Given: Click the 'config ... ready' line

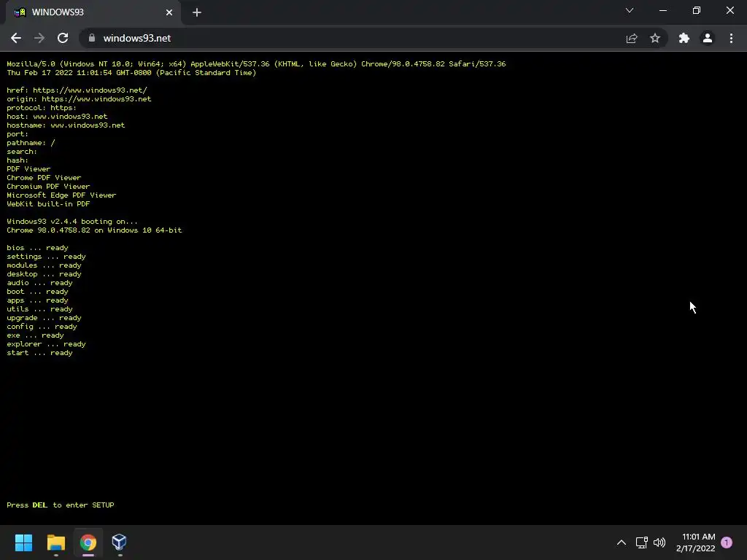Looking at the screenshot, I should pyautogui.click(x=42, y=327).
